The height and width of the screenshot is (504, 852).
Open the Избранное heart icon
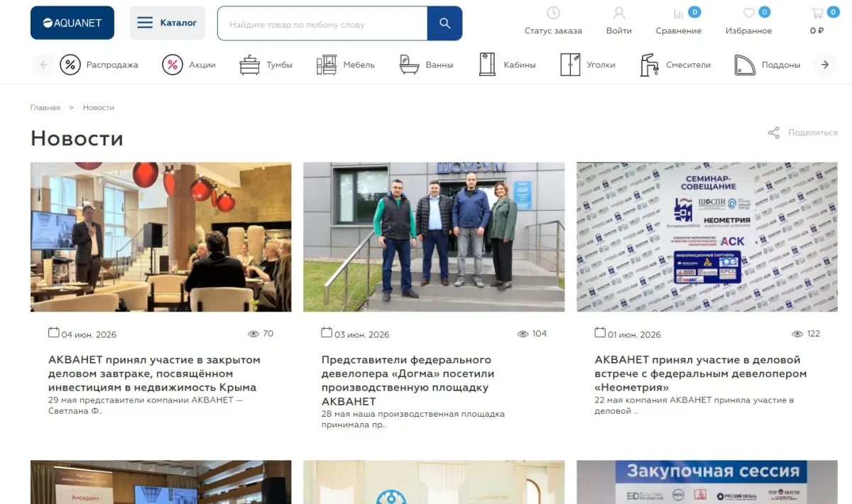coord(748,13)
